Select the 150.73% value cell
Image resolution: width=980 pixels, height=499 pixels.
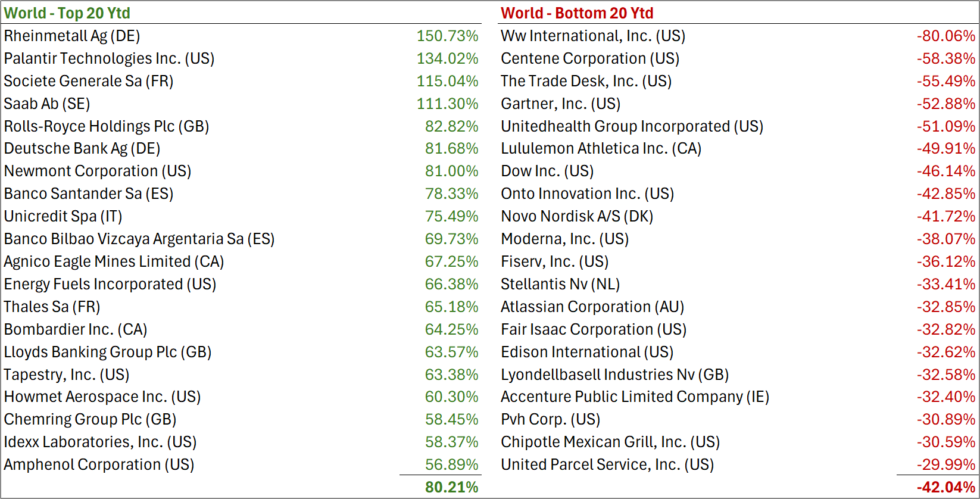coord(447,36)
